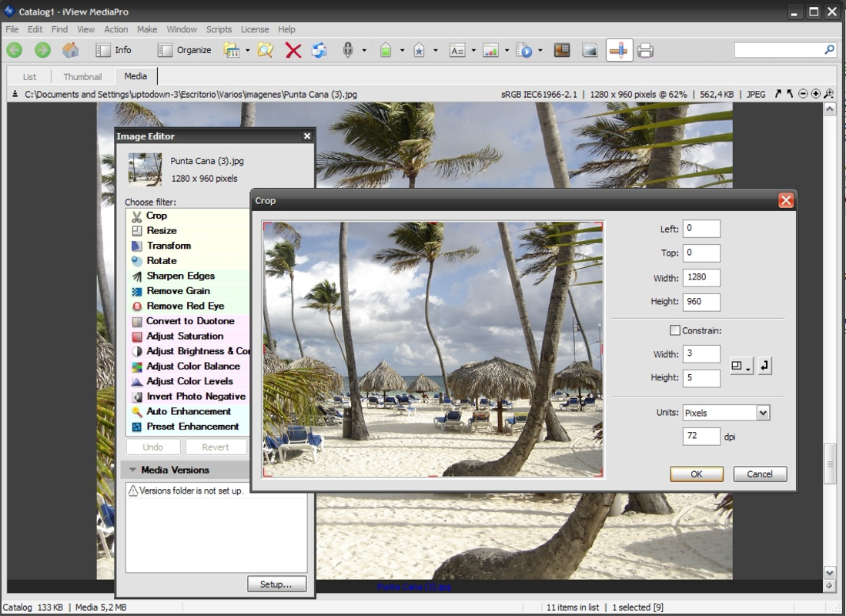Click the Revert button in Image Editor

pyautogui.click(x=216, y=447)
